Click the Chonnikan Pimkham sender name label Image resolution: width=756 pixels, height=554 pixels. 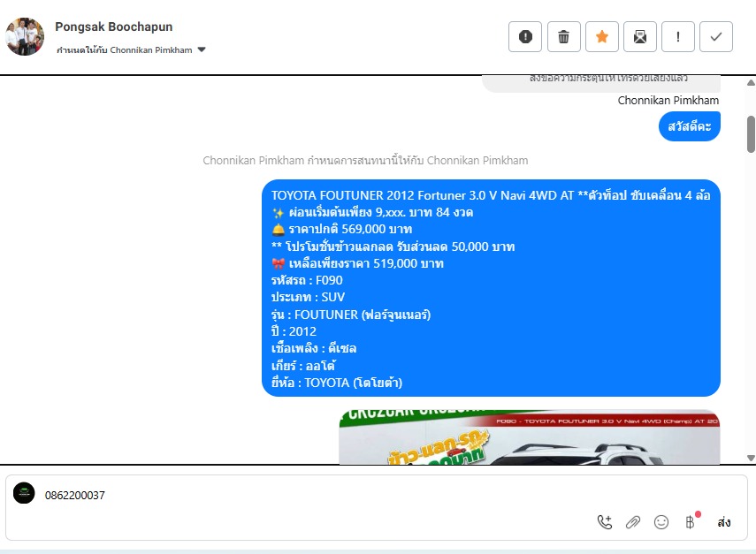[x=668, y=100]
